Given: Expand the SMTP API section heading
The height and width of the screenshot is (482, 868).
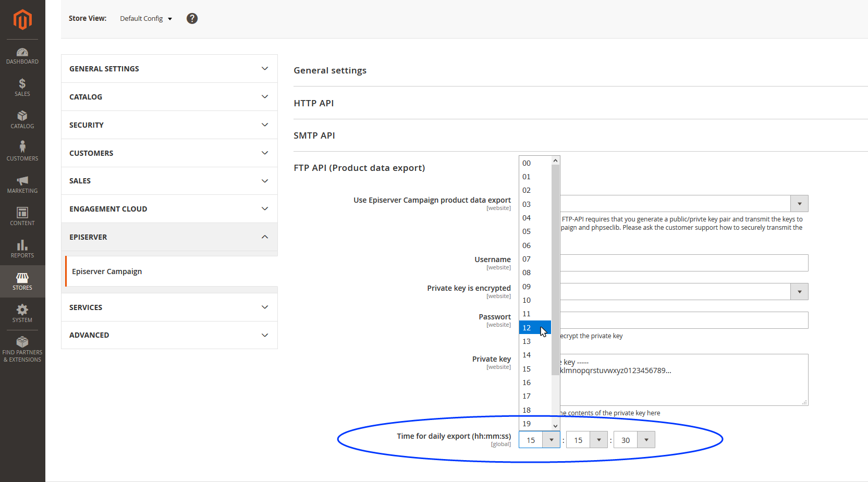Looking at the screenshot, I should (314, 135).
